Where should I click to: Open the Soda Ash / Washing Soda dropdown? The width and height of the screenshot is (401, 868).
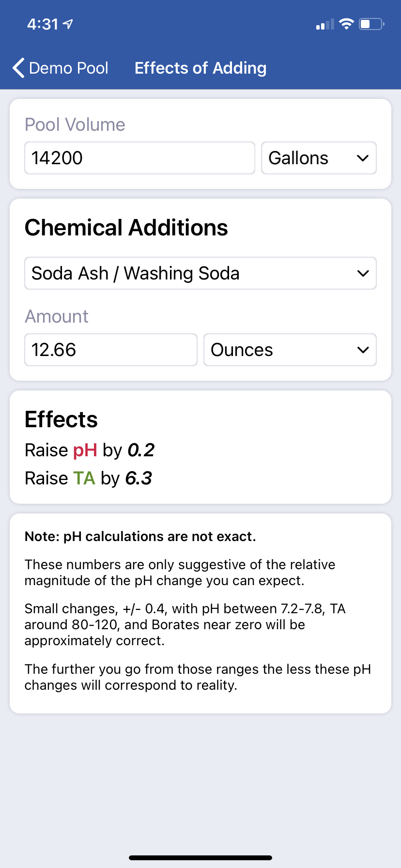pyautogui.click(x=200, y=273)
